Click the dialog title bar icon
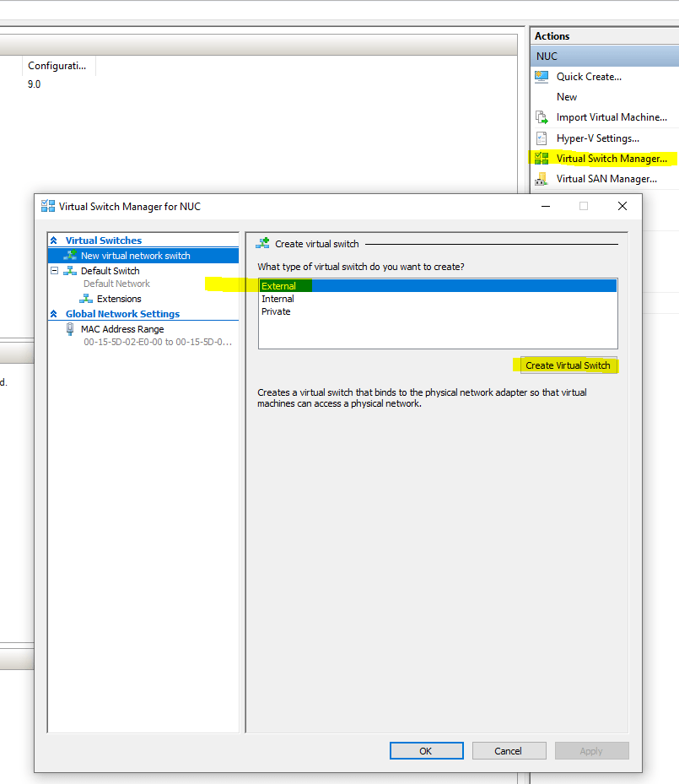This screenshot has width=679, height=784. coord(48,206)
